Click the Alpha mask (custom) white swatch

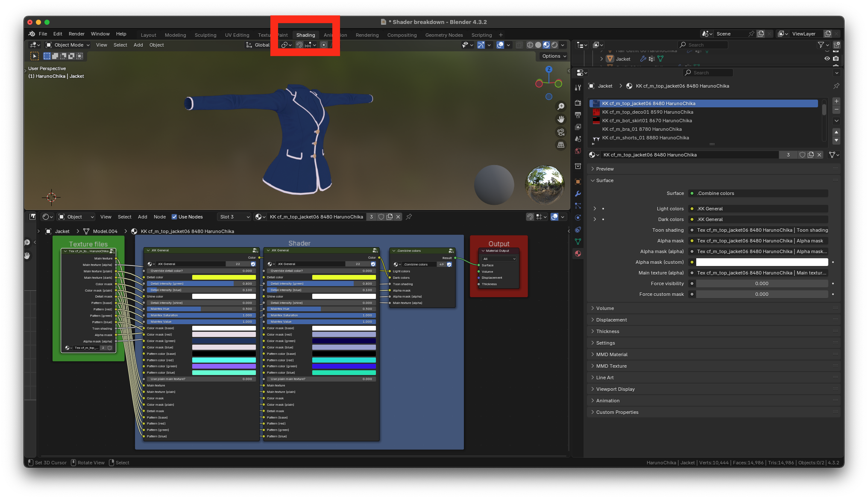762,262
